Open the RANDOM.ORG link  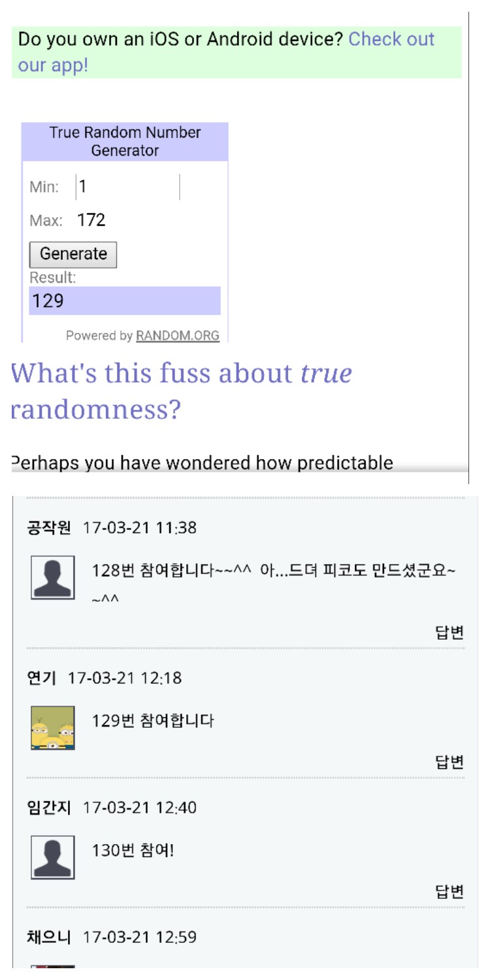click(177, 336)
